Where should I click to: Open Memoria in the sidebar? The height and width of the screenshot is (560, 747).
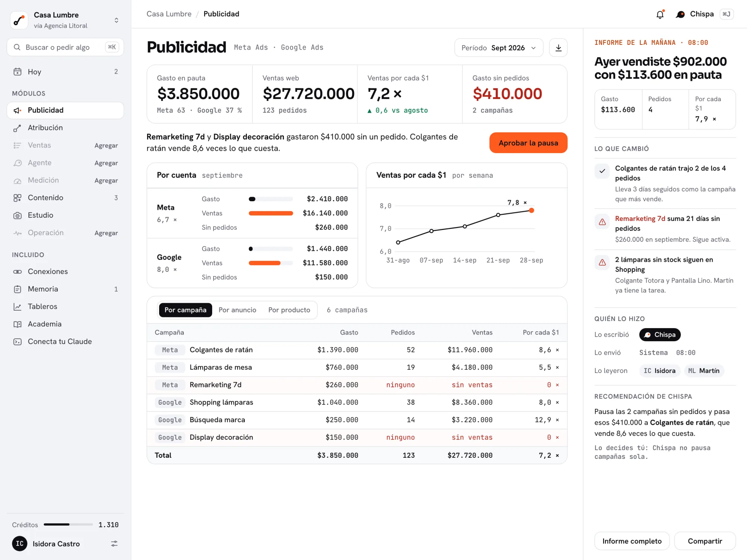click(x=65, y=289)
